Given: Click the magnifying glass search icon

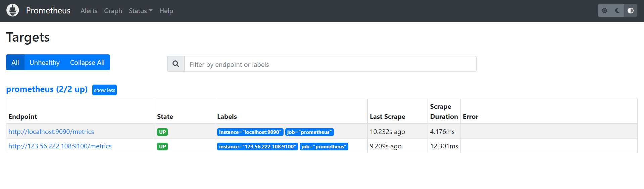Looking at the screenshot, I should [176, 64].
